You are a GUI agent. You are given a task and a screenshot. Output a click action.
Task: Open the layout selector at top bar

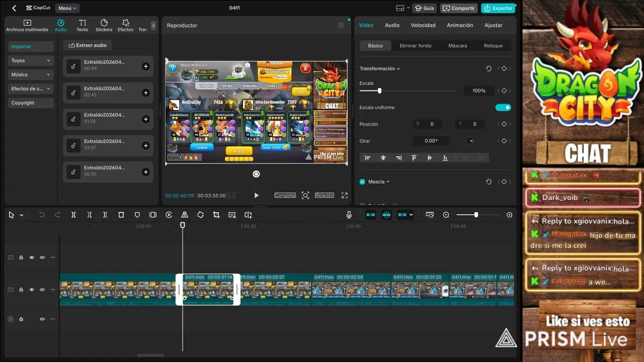[402, 8]
